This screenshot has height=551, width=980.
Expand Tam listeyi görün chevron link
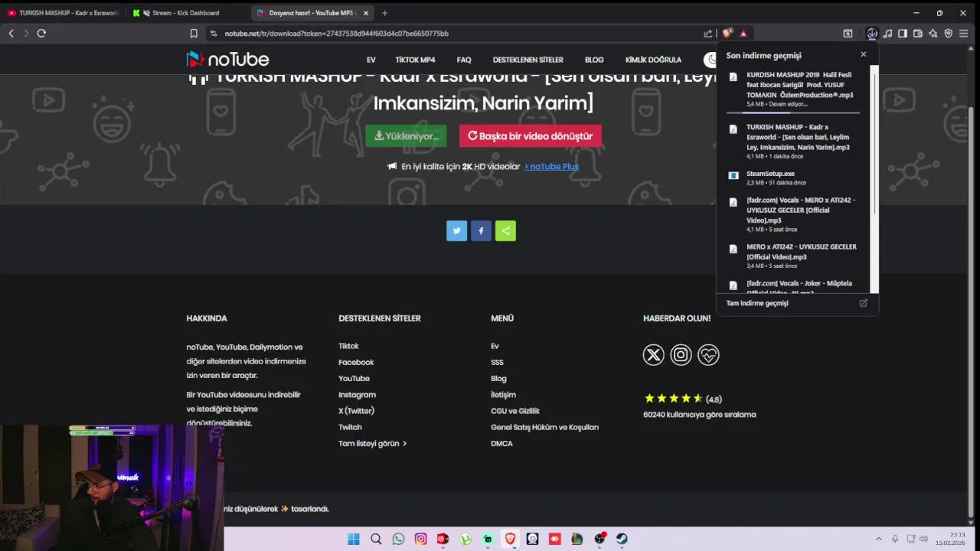click(372, 443)
